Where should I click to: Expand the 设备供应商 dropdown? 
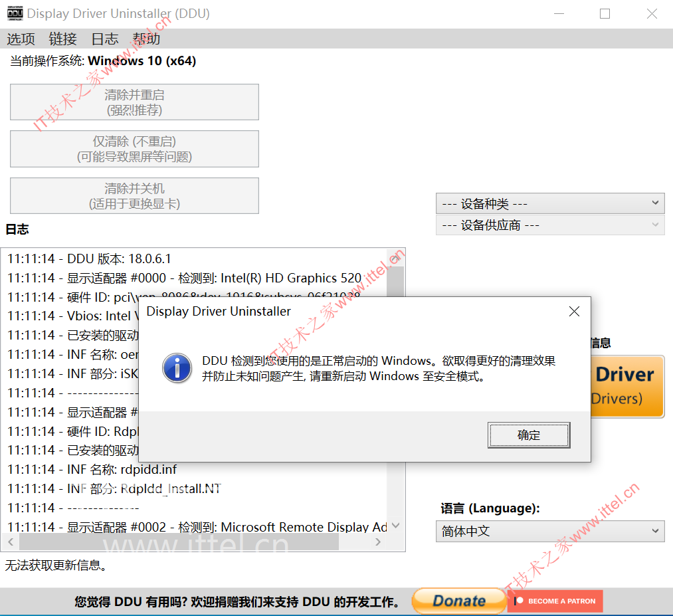(550, 225)
